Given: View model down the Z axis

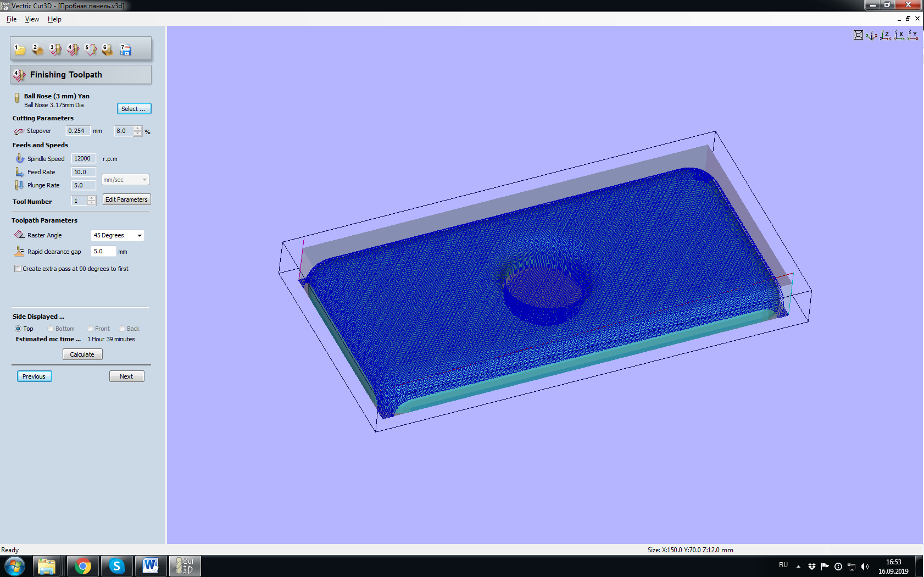Looking at the screenshot, I should point(886,35).
